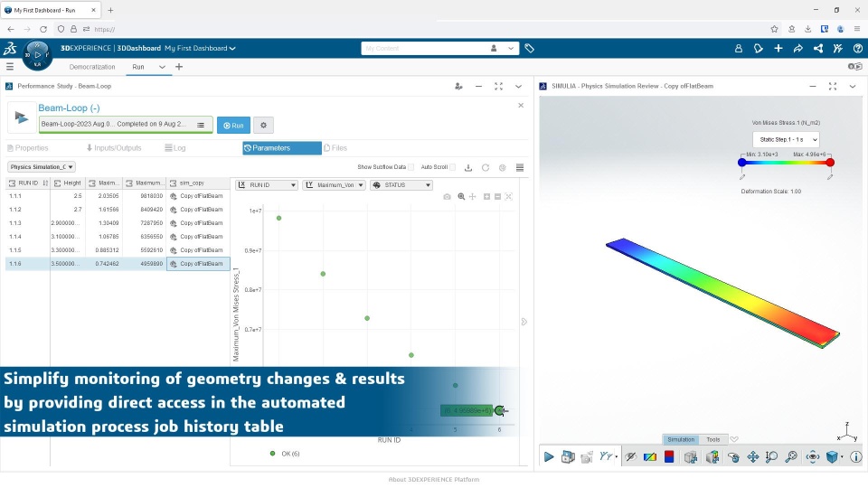Open the Run tab chevron menu
The height and width of the screenshot is (488, 868).
point(162,67)
